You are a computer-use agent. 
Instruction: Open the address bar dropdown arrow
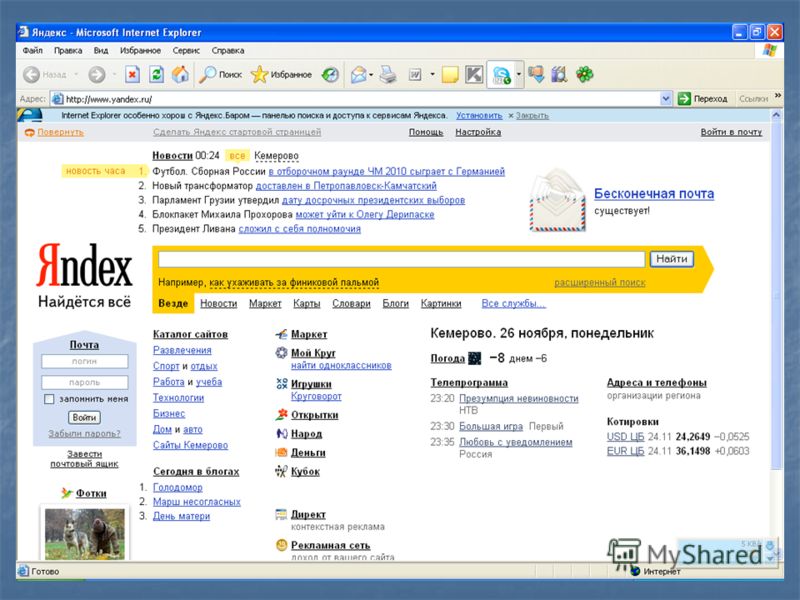pos(665,98)
